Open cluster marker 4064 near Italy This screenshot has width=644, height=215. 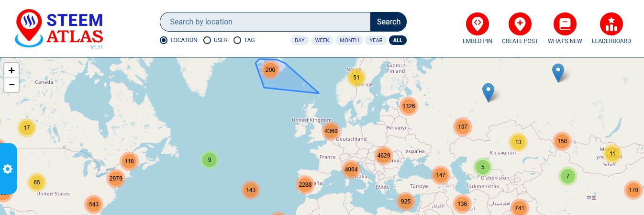click(x=351, y=169)
